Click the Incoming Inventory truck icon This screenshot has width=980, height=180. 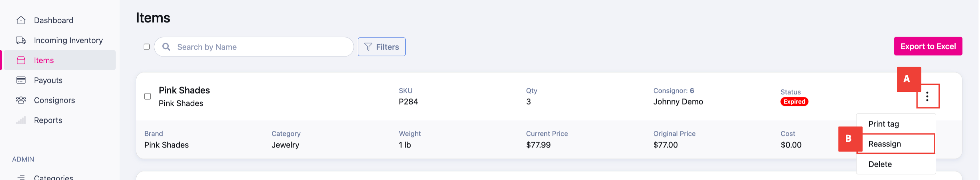click(x=21, y=40)
